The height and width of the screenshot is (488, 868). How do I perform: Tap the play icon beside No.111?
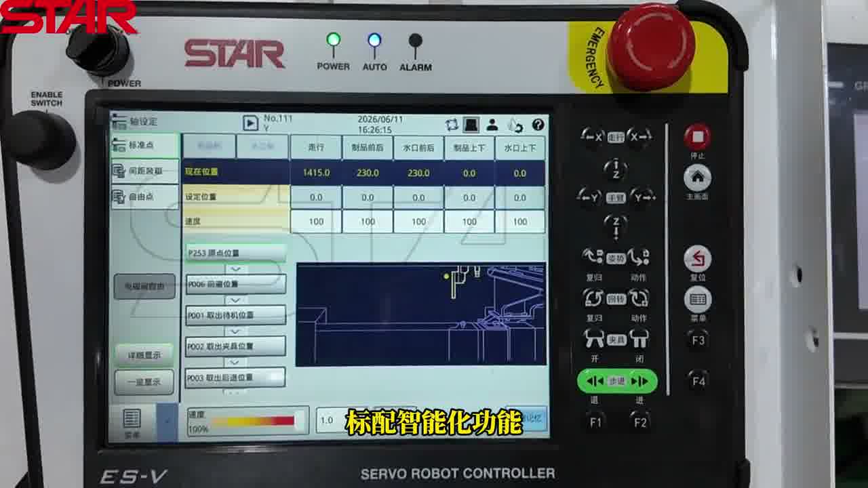[251, 123]
